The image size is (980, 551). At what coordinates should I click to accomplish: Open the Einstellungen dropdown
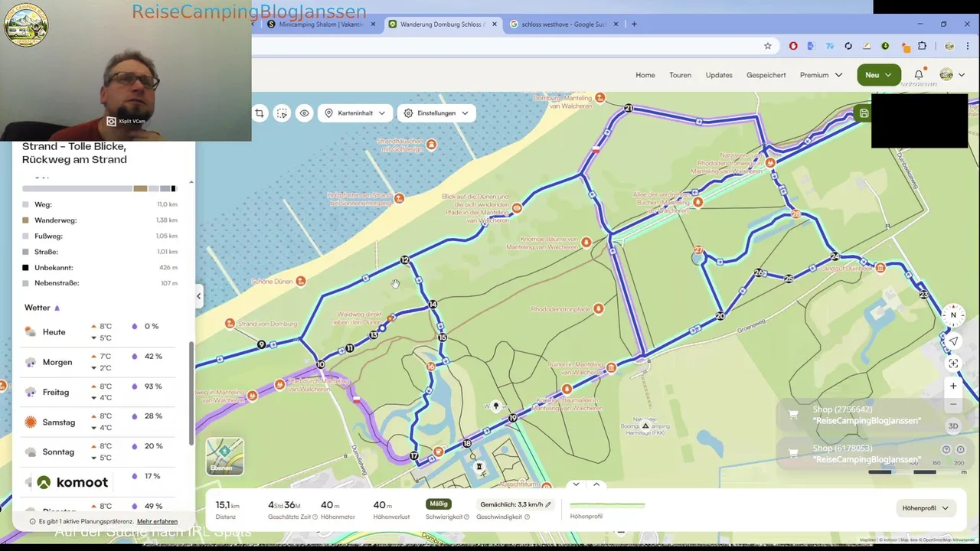click(436, 113)
